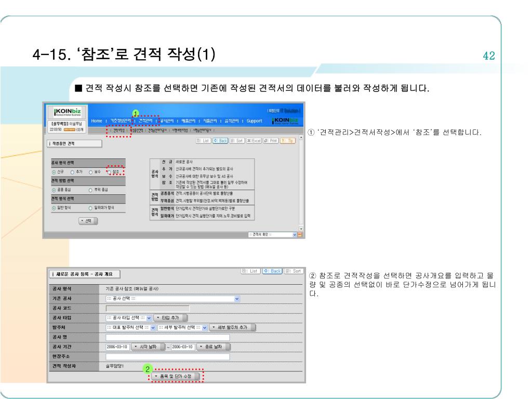This screenshot has width=532, height=399.
Task: Click Back button in the 공사 개요 form
Action: point(272,271)
